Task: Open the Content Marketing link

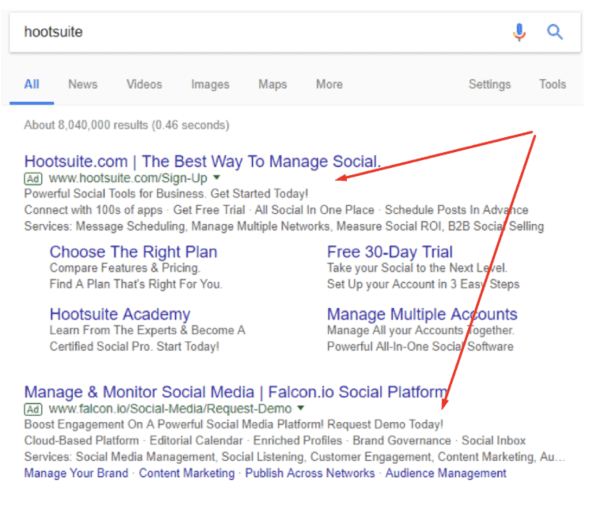Action: tap(187, 473)
